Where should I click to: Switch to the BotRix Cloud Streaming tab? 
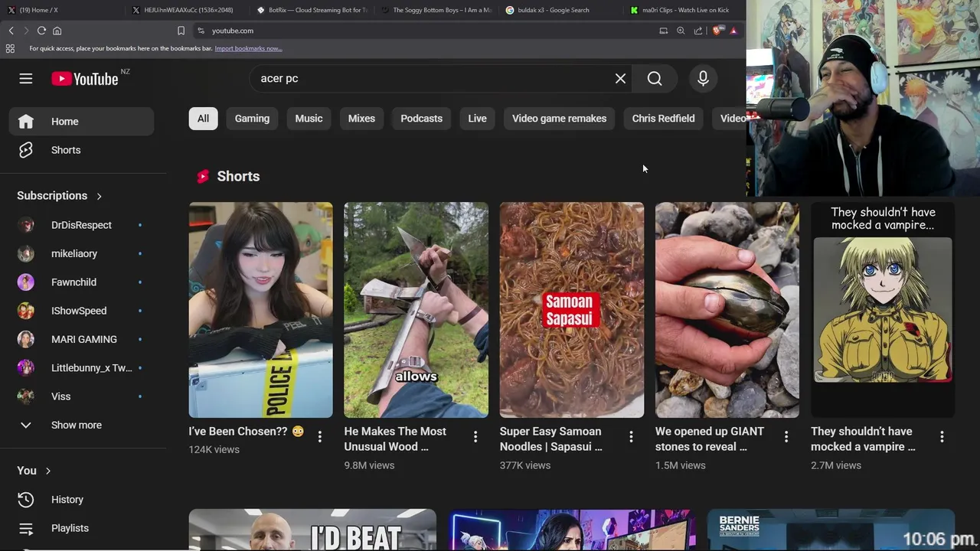point(312,10)
